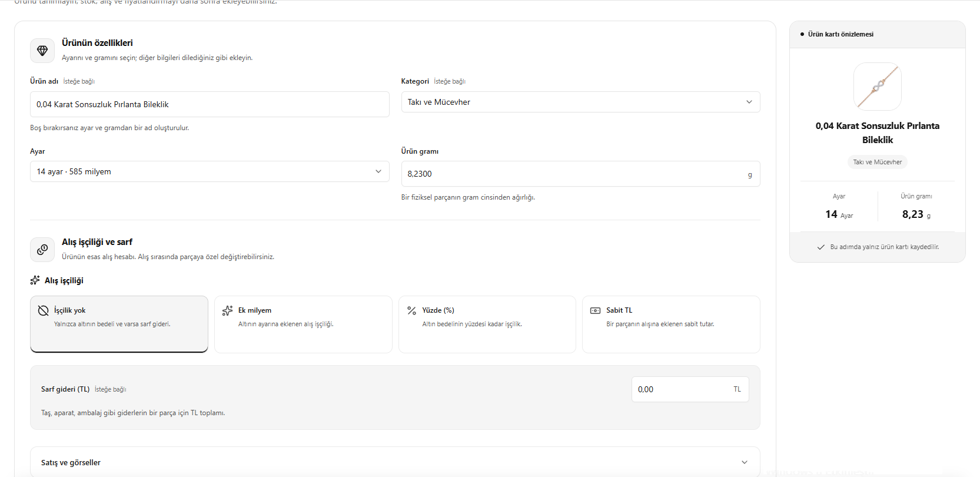Screen dimensions: 980x477
Task: Click the Takı ve Mücevher tag in preview
Action: 878,162
